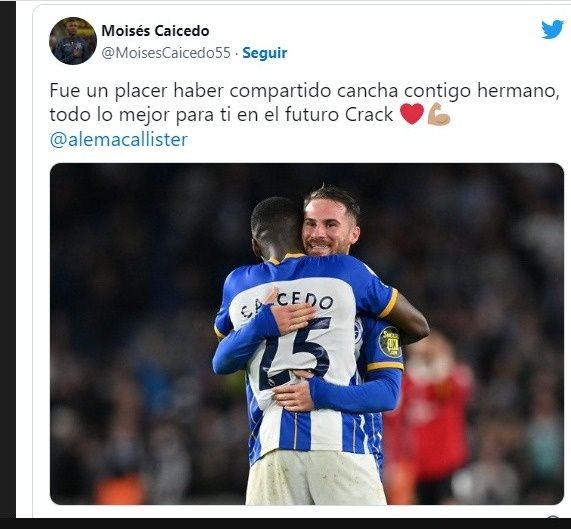Click the red heart emoji in tweet
The image size is (571, 529).
[x=412, y=114]
